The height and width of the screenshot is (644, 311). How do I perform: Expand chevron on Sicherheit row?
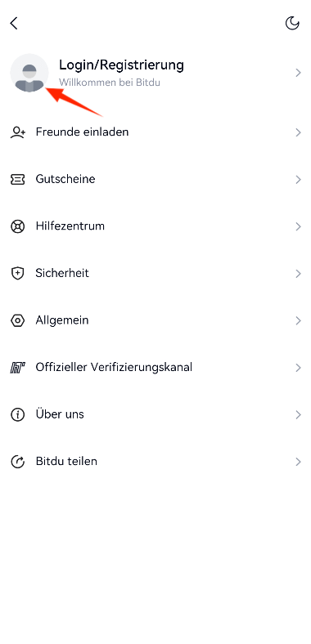point(298,274)
